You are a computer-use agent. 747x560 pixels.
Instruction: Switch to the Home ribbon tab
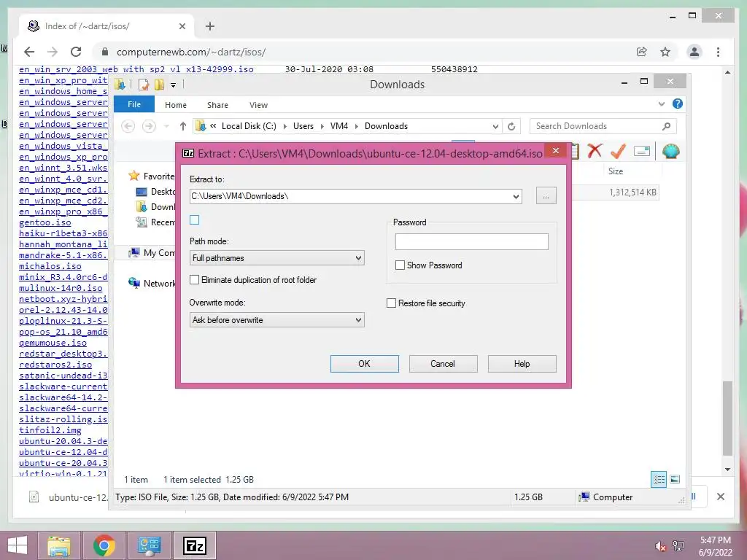click(x=176, y=105)
